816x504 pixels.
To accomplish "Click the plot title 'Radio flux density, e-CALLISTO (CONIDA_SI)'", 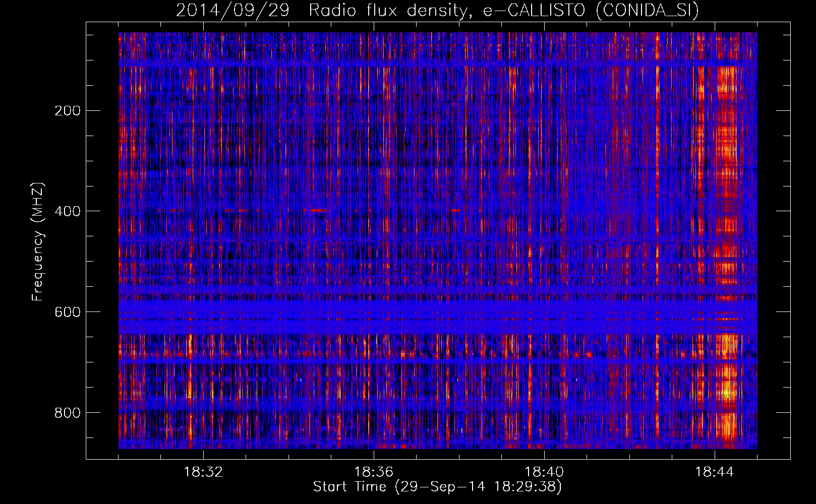I will click(504, 10).
